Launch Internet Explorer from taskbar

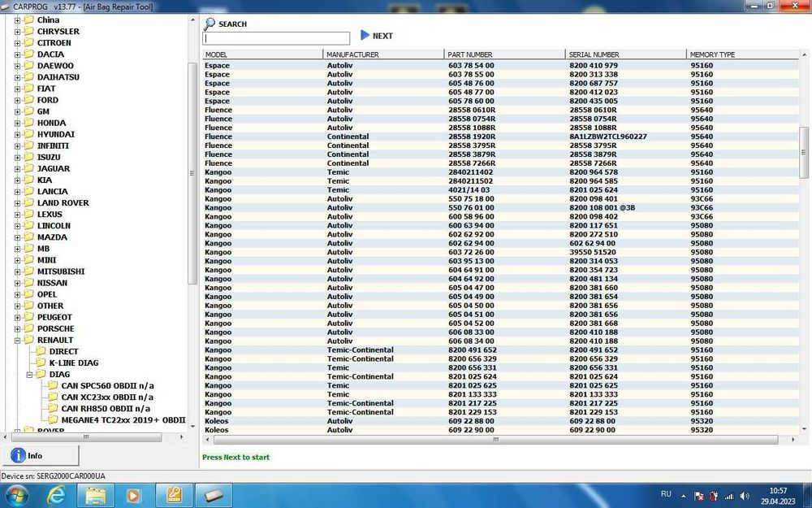point(56,496)
